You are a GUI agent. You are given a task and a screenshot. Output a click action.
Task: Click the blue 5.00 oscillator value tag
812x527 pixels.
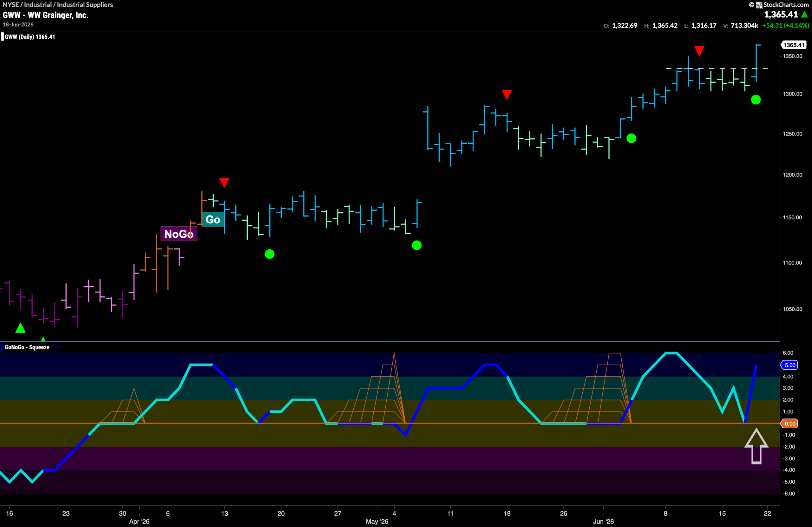click(790, 365)
